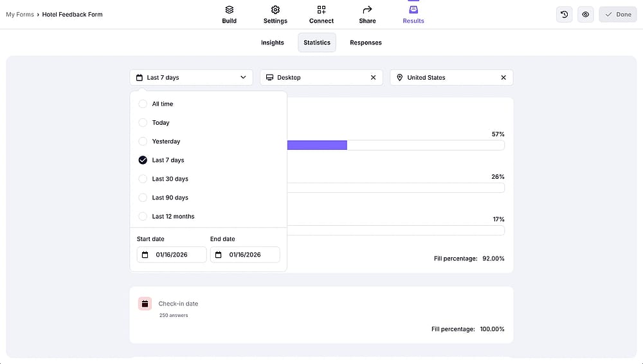
Task: Open the Share tab
Action: (367, 15)
